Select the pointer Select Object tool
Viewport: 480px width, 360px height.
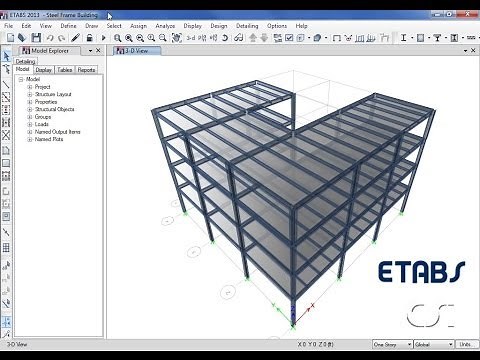pos(6,56)
